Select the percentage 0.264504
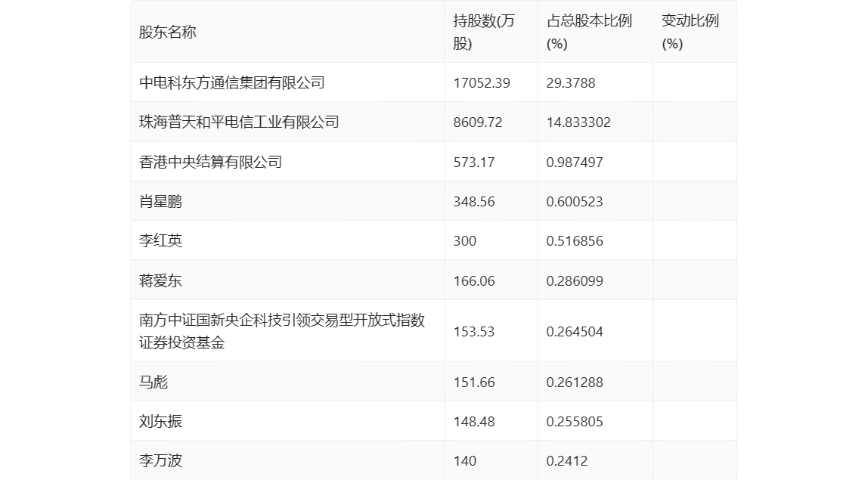This screenshot has width=868, height=480. coord(575,332)
